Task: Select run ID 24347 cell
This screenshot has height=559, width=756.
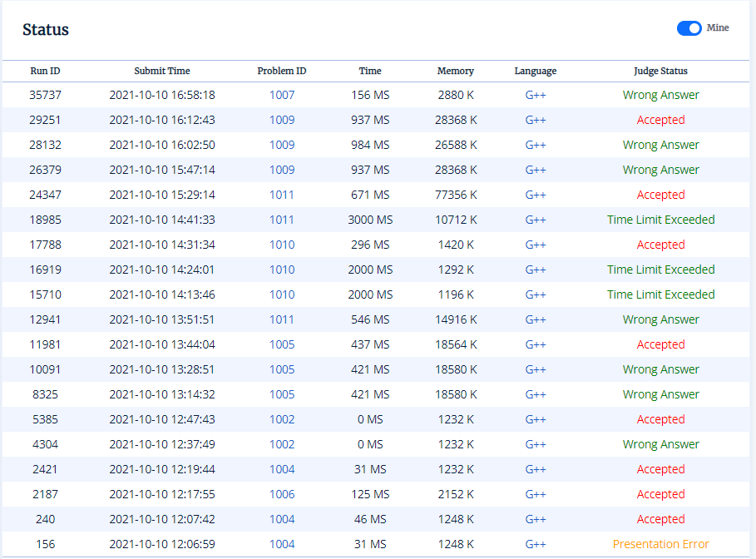Action: pos(45,195)
